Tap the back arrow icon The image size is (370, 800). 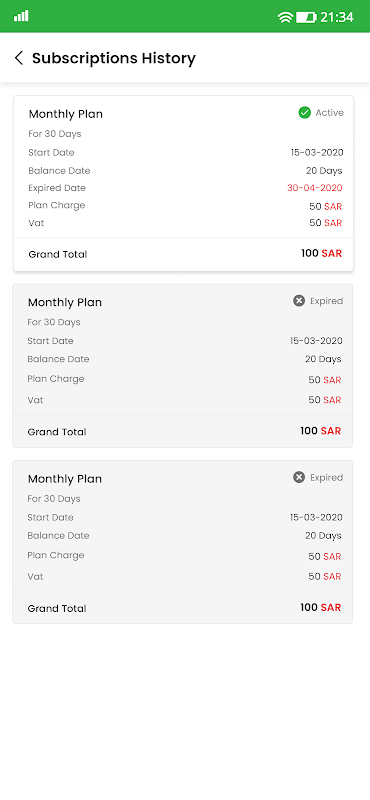(x=19, y=58)
